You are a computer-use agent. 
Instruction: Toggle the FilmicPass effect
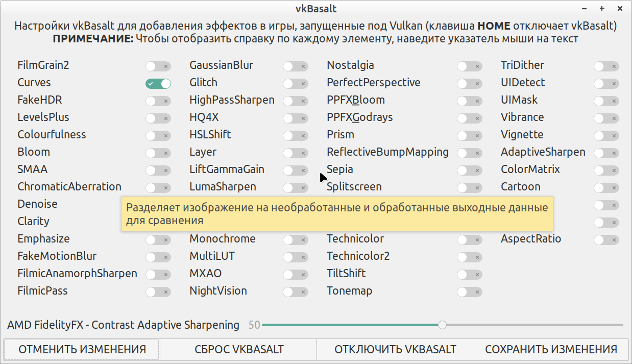pyautogui.click(x=158, y=292)
